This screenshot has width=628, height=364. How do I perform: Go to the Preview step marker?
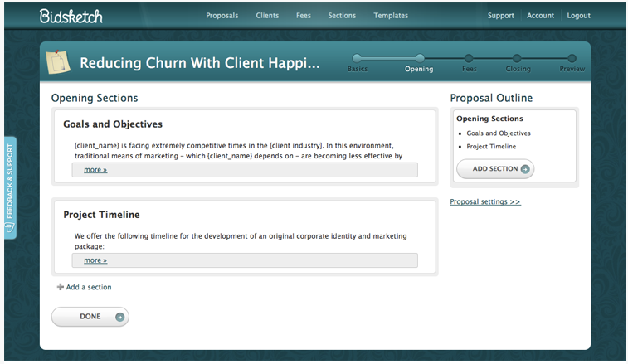pyautogui.click(x=572, y=59)
